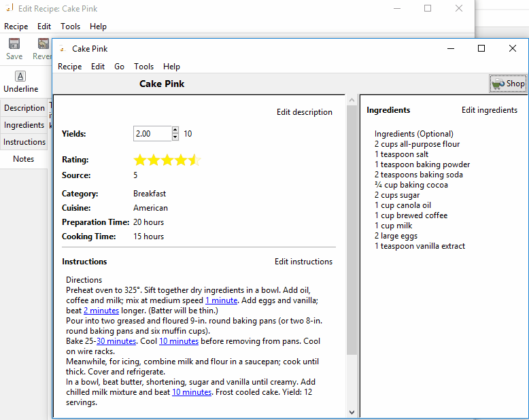Click the third rating star

(x=167, y=160)
